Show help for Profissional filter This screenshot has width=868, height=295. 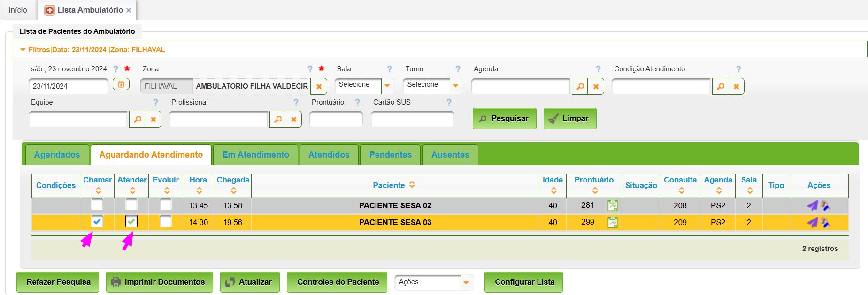296,102
